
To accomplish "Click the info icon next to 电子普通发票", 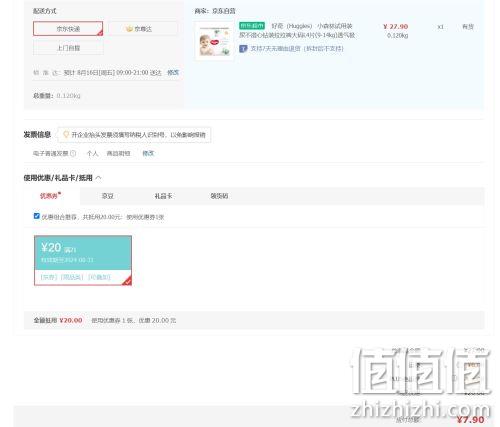I will [73, 153].
